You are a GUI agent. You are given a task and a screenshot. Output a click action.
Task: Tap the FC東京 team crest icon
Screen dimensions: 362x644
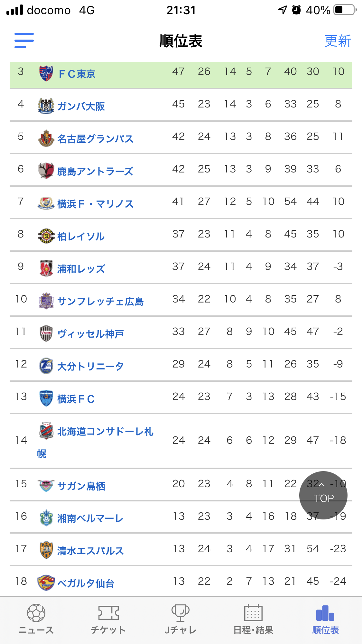[x=46, y=73]
